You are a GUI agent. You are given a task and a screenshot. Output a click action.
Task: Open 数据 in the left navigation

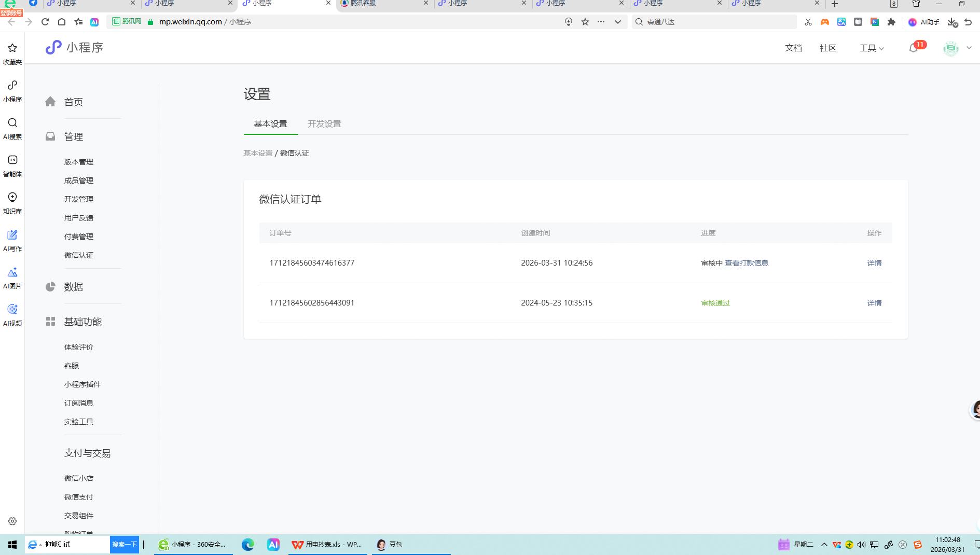click(x=73, y=287)
